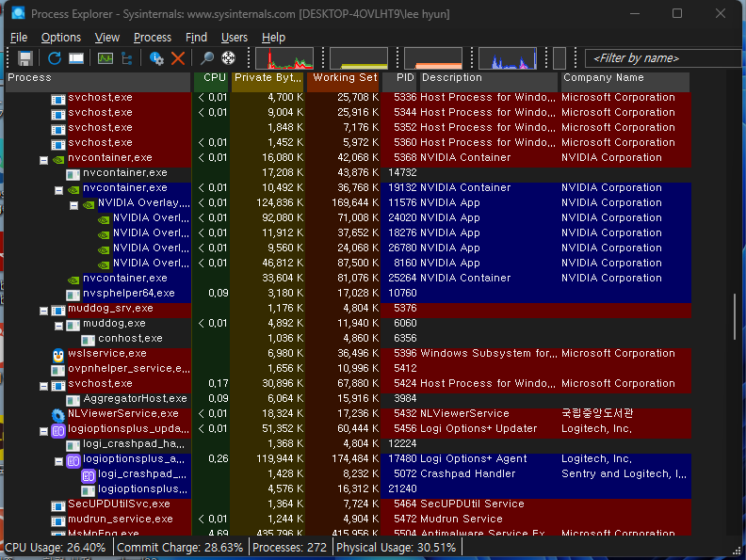Open System Information from the toolbar
The image size is (746, 560).
(105, 58)
